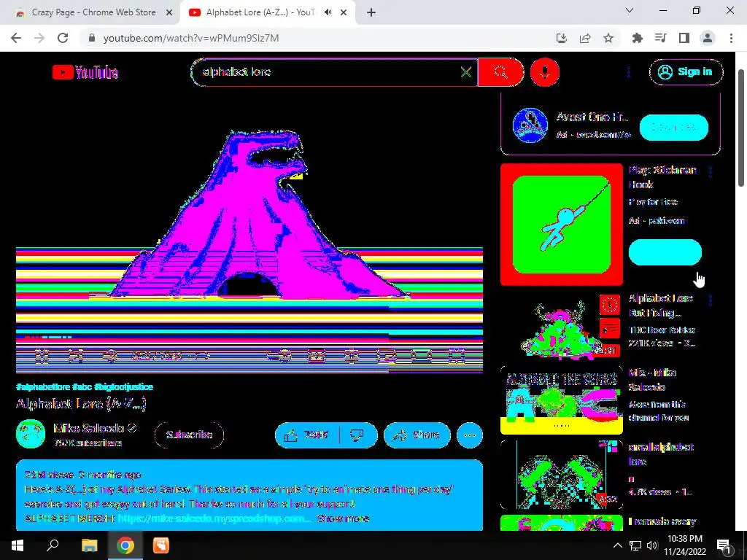747x560 pixels.
Task: Open player settings gear
Action: click(x=352, y=355)
